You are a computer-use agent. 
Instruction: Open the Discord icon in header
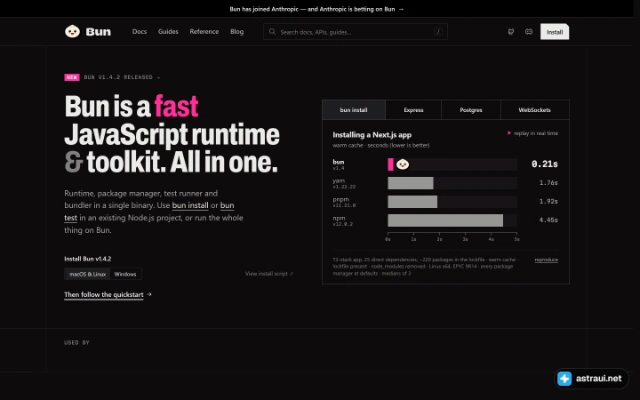[x=529, y=31]
